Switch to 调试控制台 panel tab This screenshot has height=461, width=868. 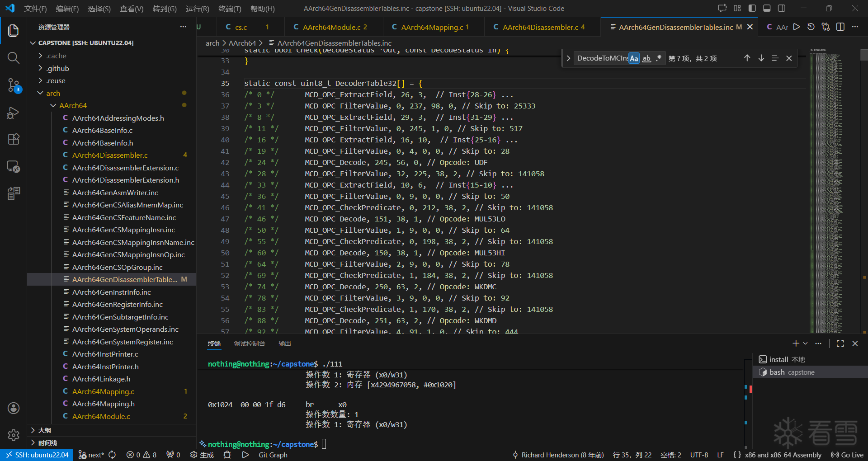(250, 343)
